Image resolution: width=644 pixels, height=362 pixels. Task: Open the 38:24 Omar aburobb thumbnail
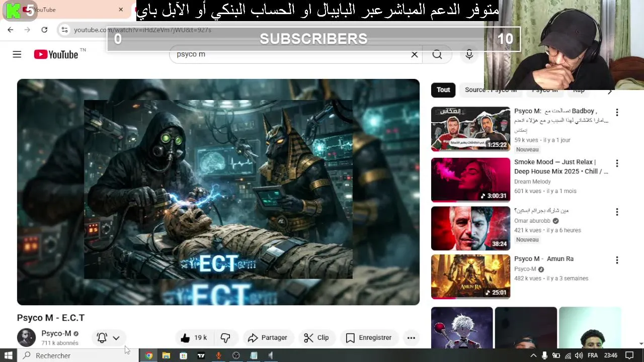point(470,228)
